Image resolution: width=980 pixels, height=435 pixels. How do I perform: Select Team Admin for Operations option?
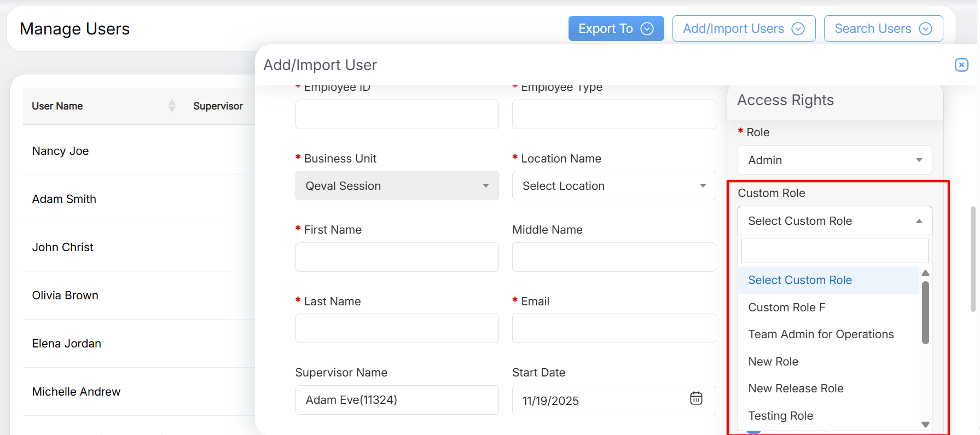coord(820,334)
